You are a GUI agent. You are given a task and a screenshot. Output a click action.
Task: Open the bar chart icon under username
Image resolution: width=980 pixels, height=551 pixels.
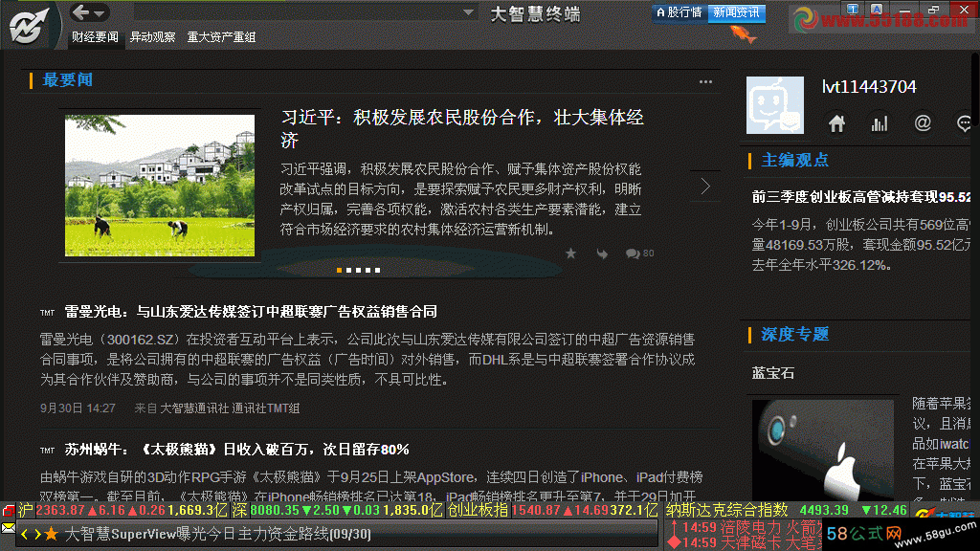pos(880,123)
